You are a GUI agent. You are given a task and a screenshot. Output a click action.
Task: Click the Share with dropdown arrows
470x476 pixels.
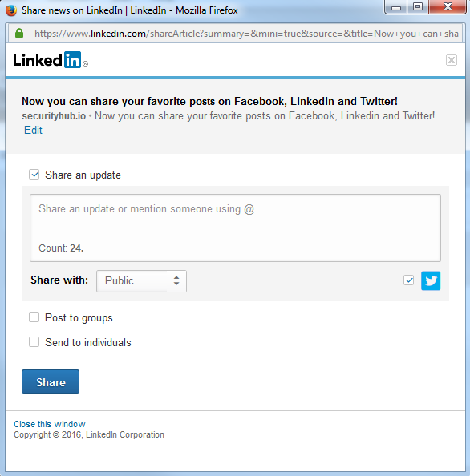[x=176, y=280]
